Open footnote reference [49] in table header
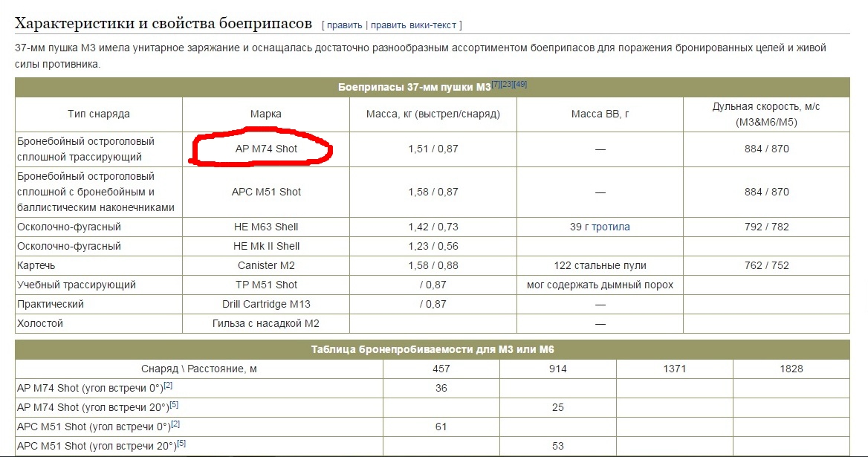Screen dimensions: 868x457 [x=520, y=84]
